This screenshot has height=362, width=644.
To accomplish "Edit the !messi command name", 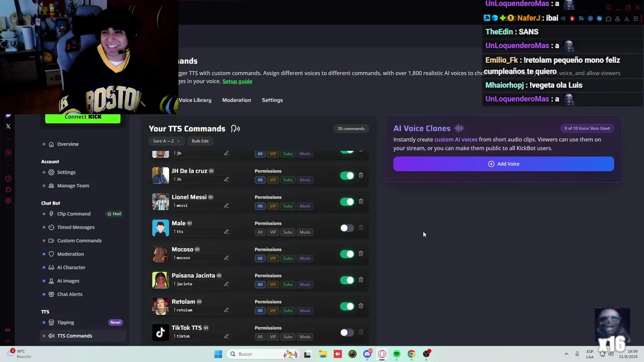I will (x=226, y=205).
